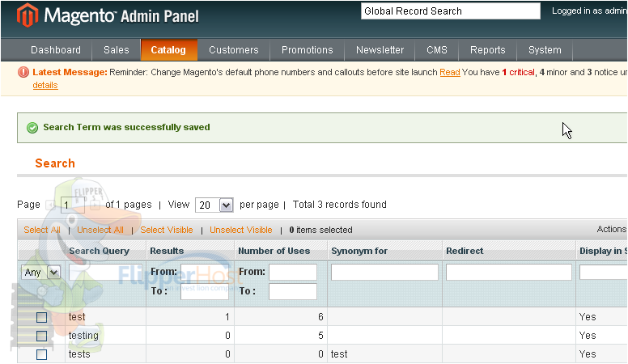Open the 'test' search term row
Image resolution: width=628 pixels, height=364 pixels.
pos(77,317)
